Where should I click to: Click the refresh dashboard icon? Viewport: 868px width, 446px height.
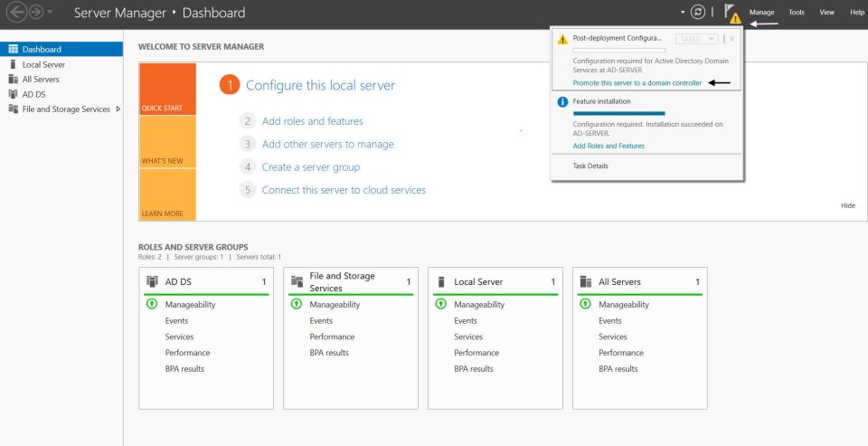coord(698,12)
